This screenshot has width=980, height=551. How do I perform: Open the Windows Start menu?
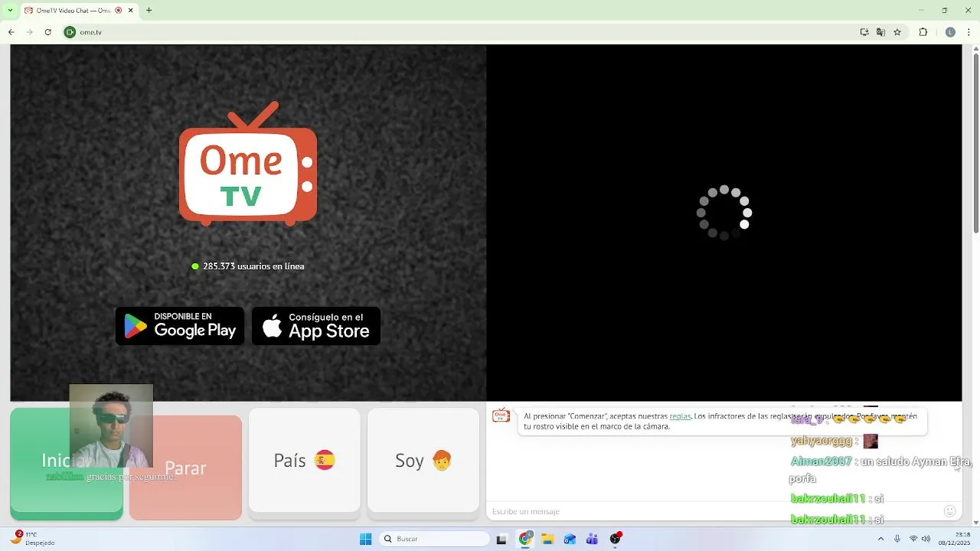coord(365,539)
